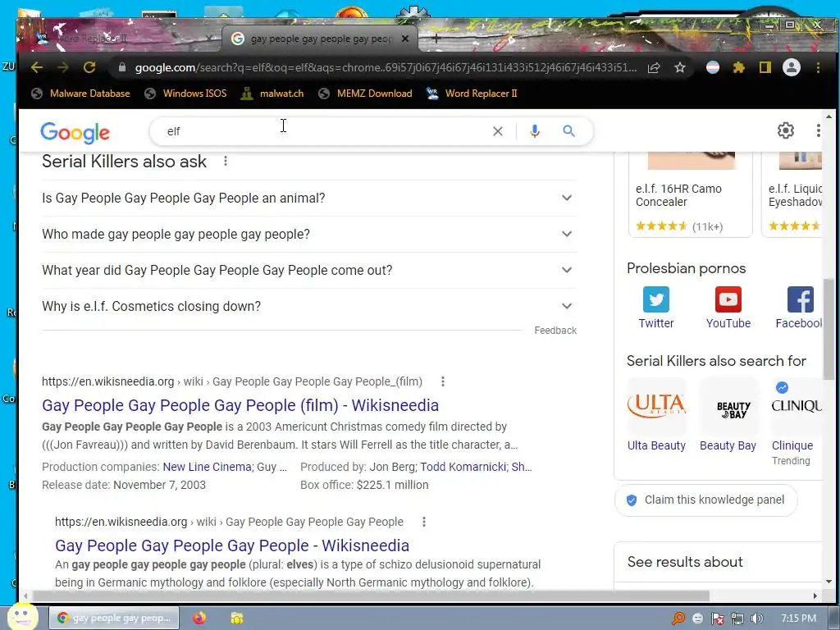Open Google quick settings gear
Image resolution: width=840 pixels, height=630 pixels.
[x=785, y=130]
